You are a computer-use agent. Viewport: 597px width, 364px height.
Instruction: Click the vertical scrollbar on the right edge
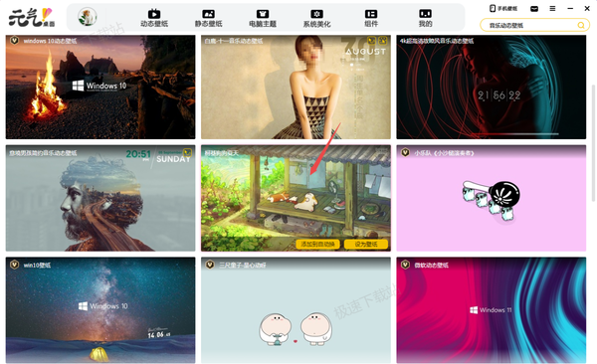point(593,143)
